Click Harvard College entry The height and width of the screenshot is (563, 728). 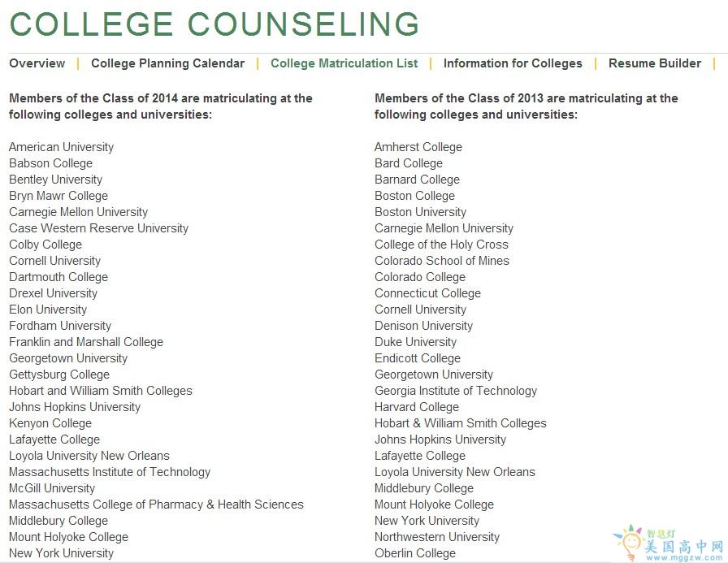(x=417, y=407)
